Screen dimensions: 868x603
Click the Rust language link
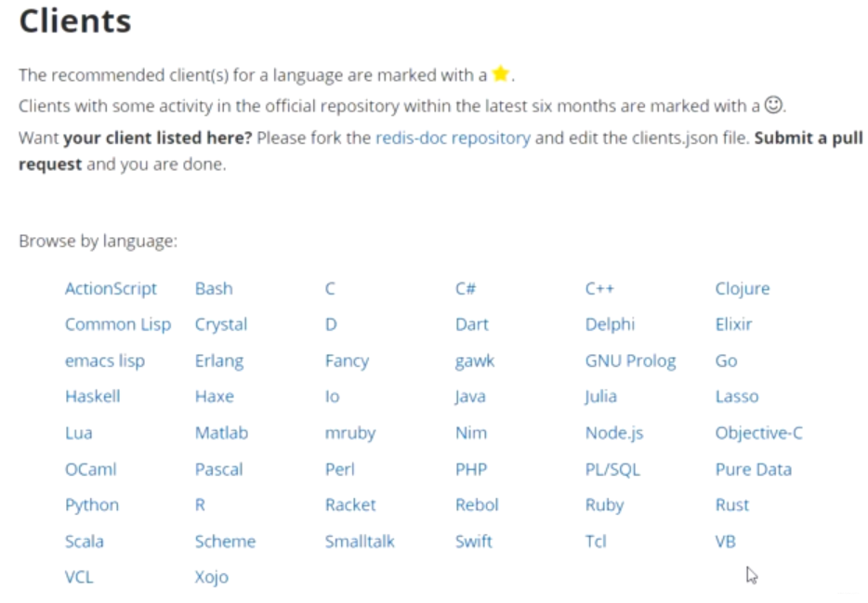click(x=731, y=505)
